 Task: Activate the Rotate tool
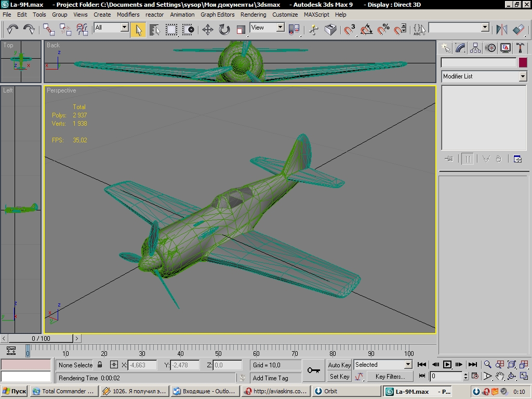(x=224, y=30)
